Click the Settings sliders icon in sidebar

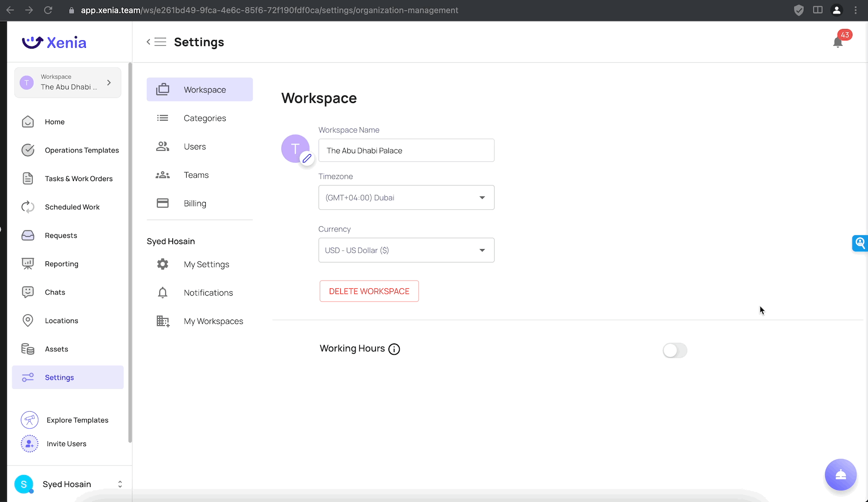pos(28,377)
